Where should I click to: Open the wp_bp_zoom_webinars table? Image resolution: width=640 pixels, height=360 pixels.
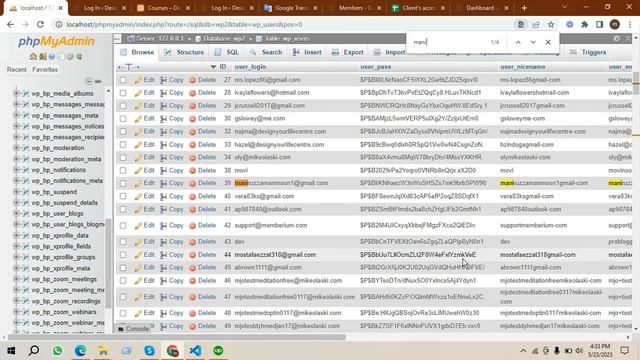click(x=64, y=312)
